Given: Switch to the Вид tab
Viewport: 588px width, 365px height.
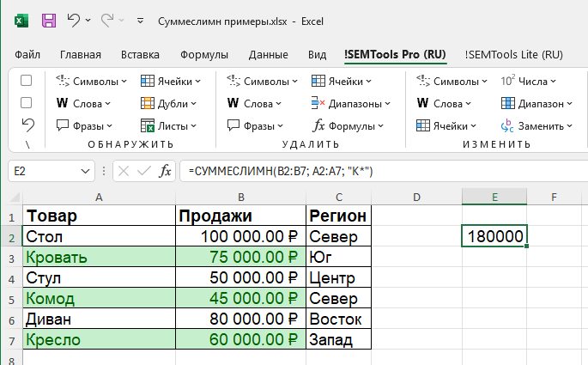Looking at the screenshot, I should pos(318,55).
